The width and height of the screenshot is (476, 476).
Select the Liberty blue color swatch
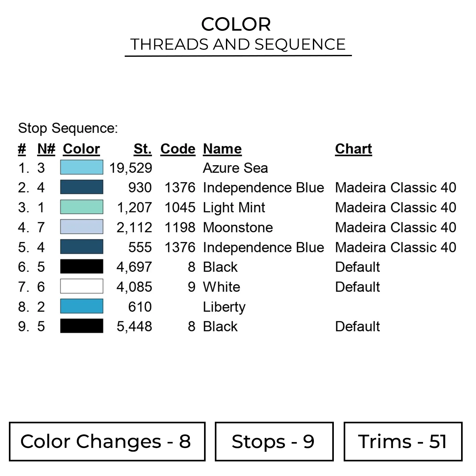click(x=82, y=307)
